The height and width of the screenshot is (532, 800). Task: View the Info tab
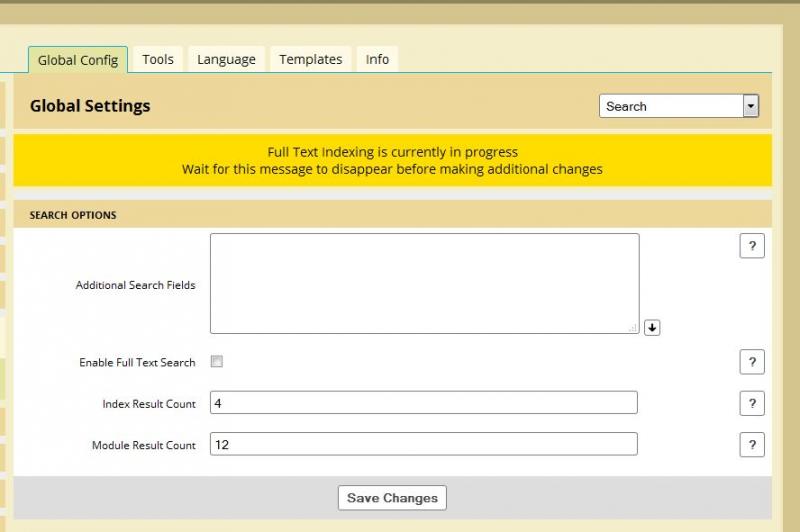[377, 59]
